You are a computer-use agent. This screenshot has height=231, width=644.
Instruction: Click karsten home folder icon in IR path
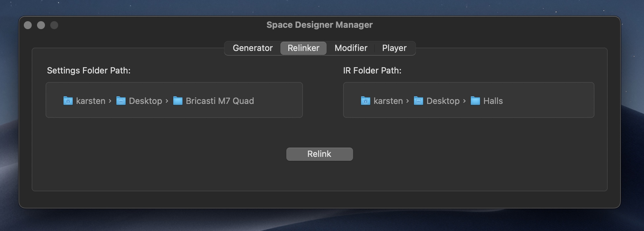(365, 101)
